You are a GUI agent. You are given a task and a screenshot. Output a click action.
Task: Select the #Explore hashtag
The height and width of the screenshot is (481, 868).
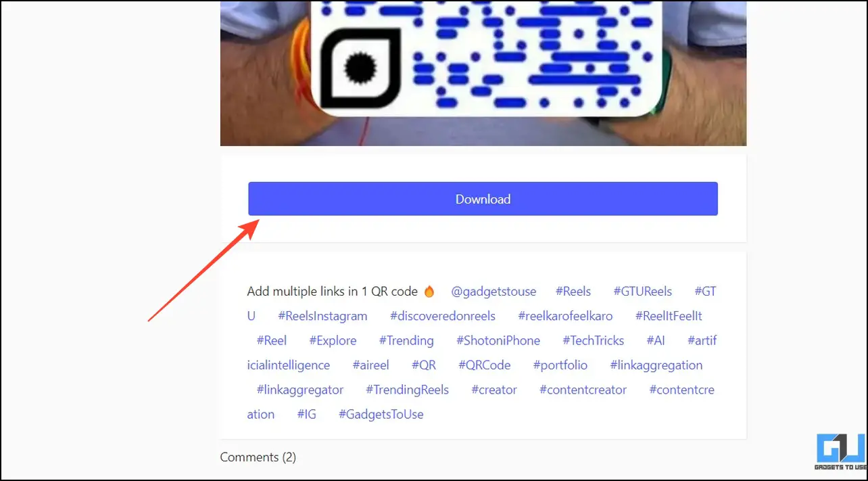pos(333,340)
